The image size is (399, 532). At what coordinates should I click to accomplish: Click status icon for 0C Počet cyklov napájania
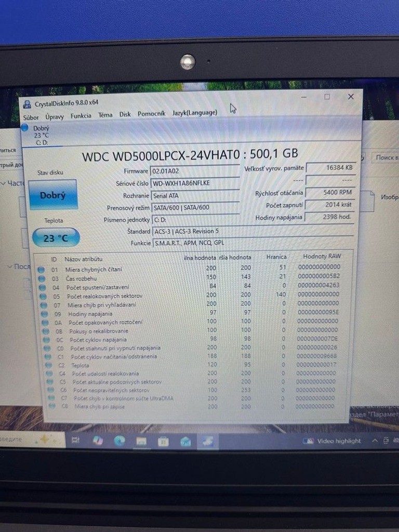(46, 340)
